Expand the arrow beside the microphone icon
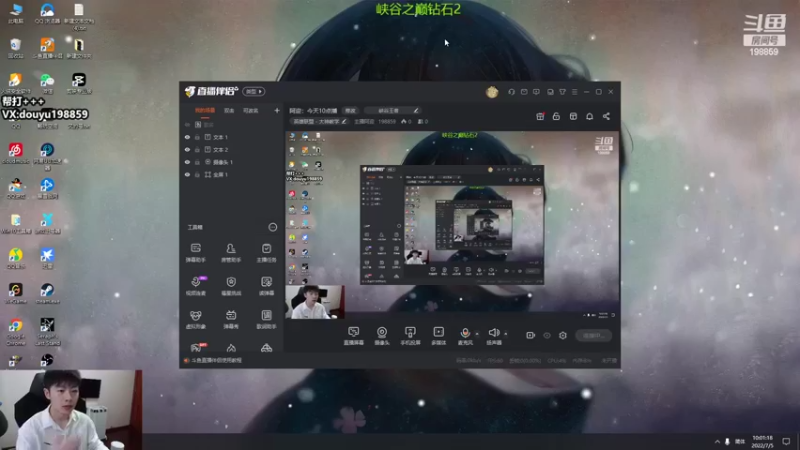 pyautogui.click(x=477, y=334)
